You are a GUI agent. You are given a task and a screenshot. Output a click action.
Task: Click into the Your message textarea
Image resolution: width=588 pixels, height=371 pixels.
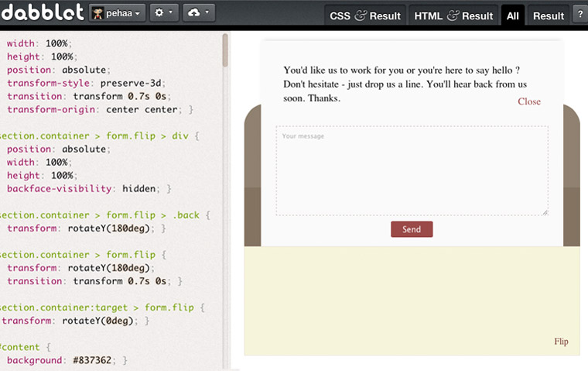tap(412, 171)
